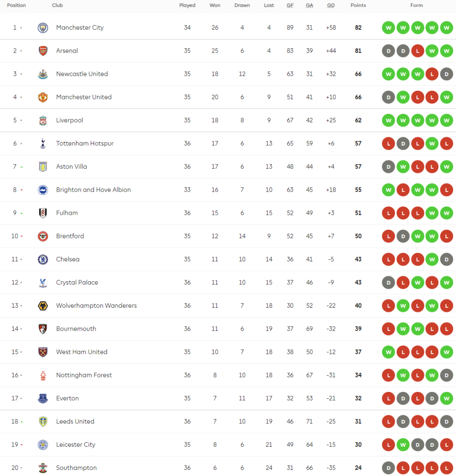Click the Liverpool club crest
The height and width of the screenshot is (476, 456).
pos(43,120)
